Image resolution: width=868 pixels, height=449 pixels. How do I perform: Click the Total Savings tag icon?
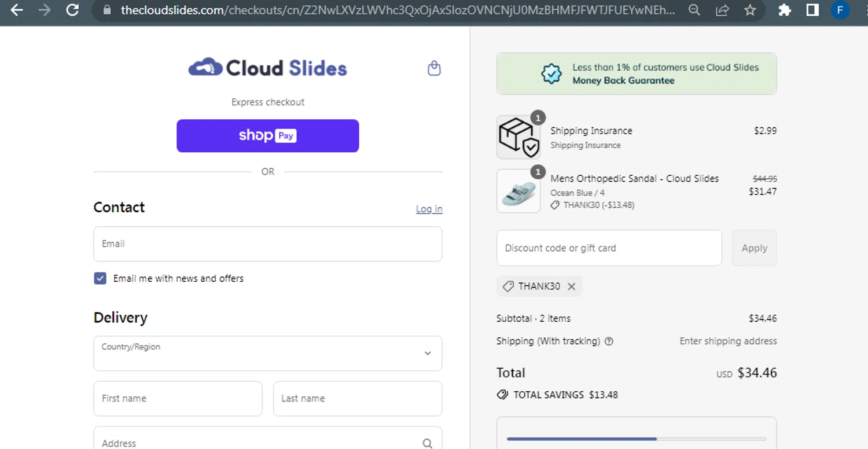tap(502, 395)
